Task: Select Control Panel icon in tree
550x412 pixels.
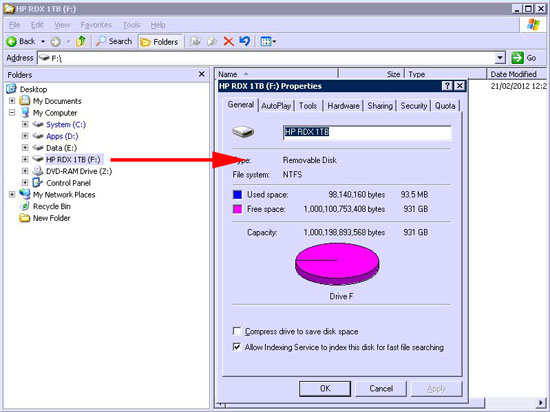Action: point(38,183)
